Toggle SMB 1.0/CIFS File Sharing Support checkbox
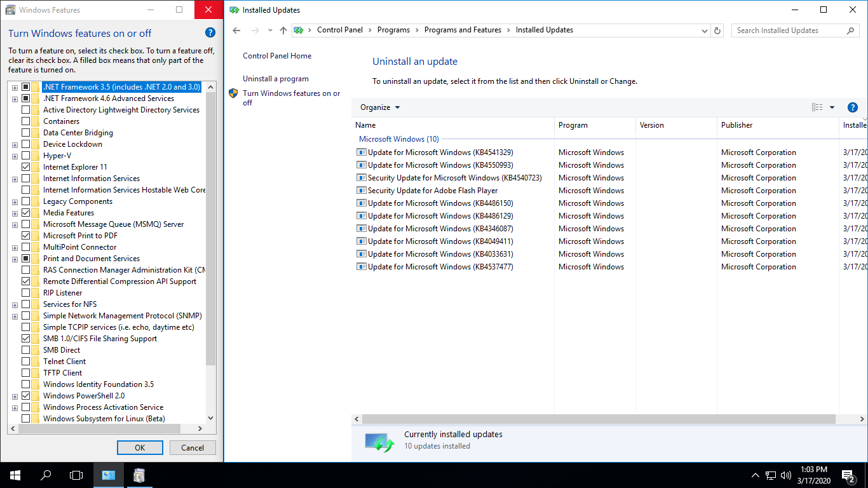Image resolution: width=868 pixels, height=488 pixels. 25,339
